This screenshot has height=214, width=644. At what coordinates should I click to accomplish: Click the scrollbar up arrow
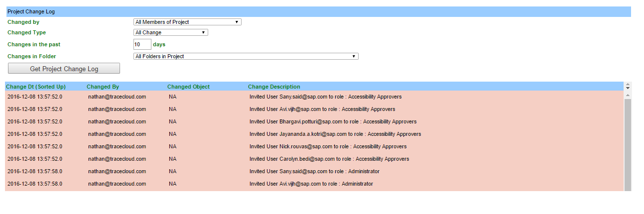coord(628,95)
